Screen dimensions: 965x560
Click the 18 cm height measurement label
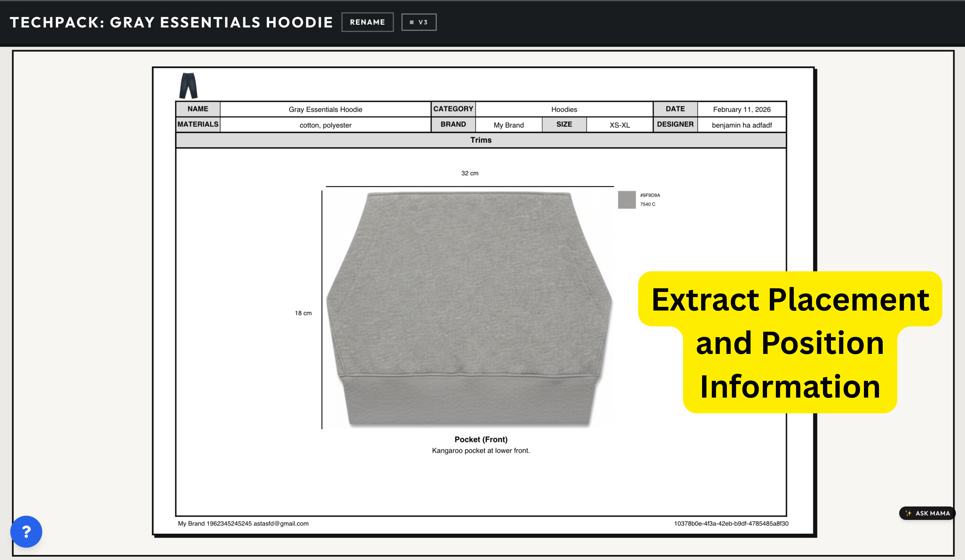coord(303,313)
